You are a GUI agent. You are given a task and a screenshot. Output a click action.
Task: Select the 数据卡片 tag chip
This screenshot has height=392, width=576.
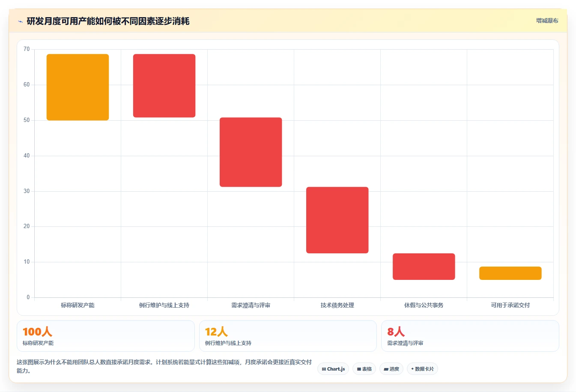pyautogui.click(x=422, y=369)
